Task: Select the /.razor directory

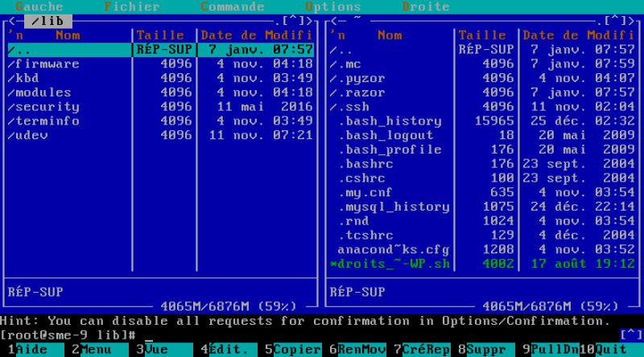Action: pos(482,92)
